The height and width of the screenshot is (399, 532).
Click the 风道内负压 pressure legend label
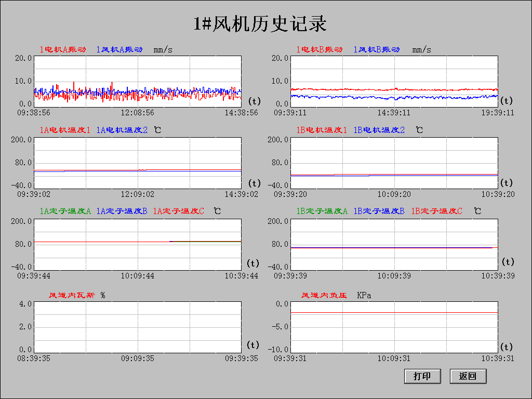click(324, 295)
